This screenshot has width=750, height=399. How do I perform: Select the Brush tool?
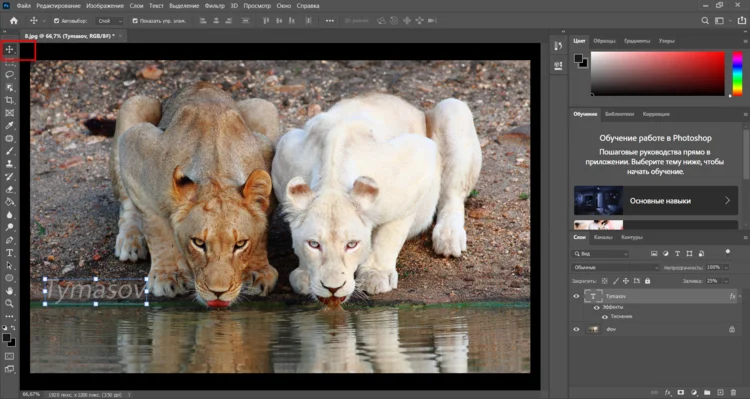[x=9, y=151]
